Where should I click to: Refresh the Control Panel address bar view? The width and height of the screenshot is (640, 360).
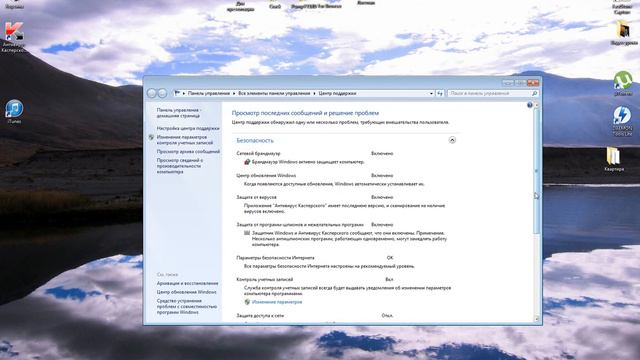[x=440, y=93]
